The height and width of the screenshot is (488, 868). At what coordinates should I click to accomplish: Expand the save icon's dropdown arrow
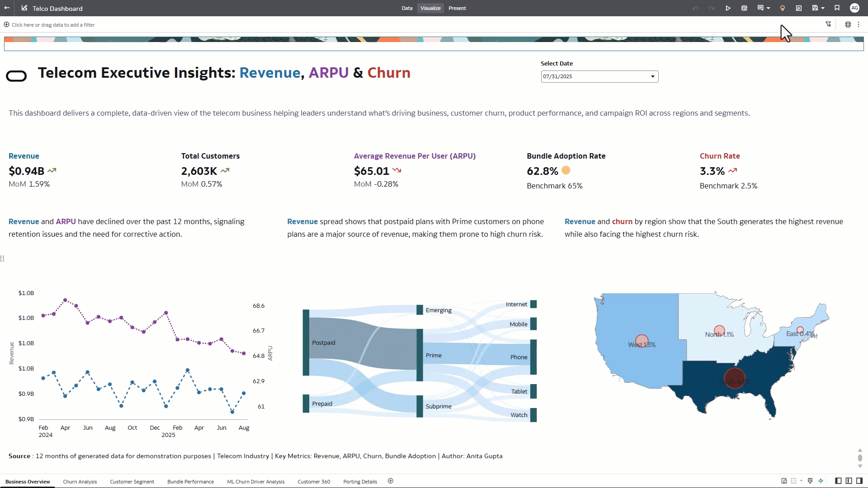pyautogui.click(x=823, y=8)
